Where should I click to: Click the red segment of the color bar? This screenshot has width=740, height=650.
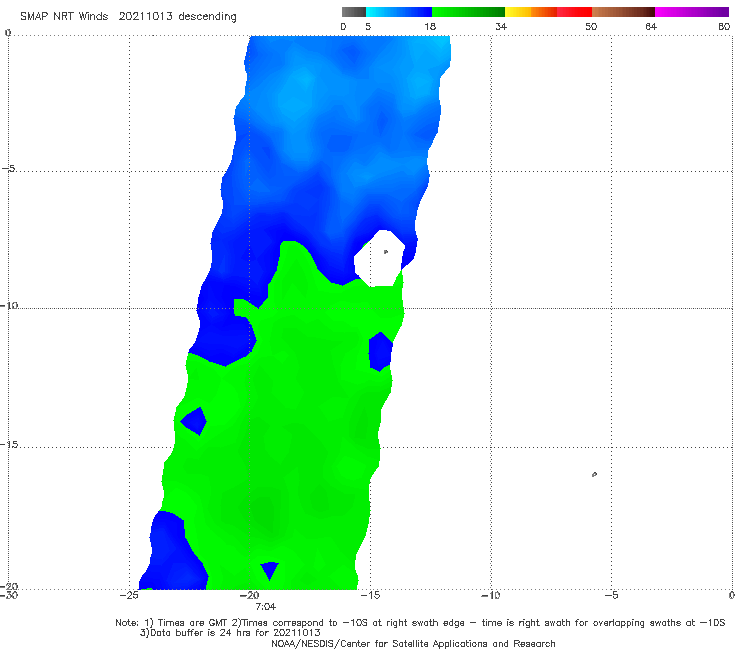[x=574, y=12]
